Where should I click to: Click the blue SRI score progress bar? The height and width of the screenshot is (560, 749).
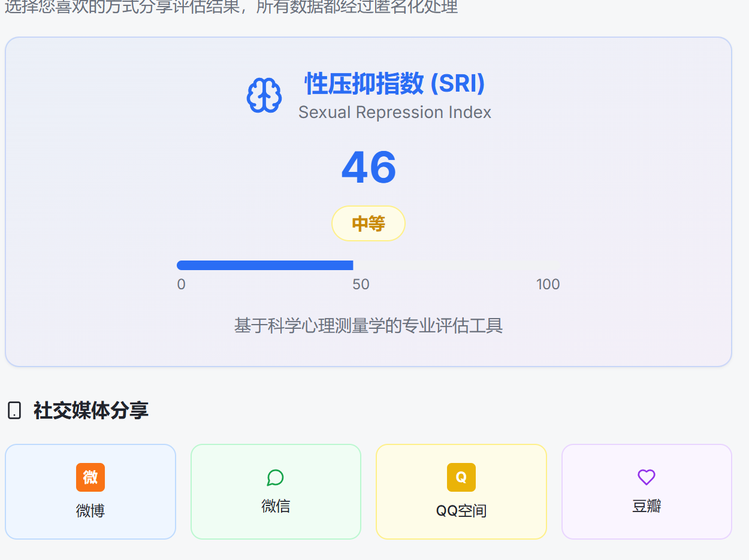coord(369,265)
